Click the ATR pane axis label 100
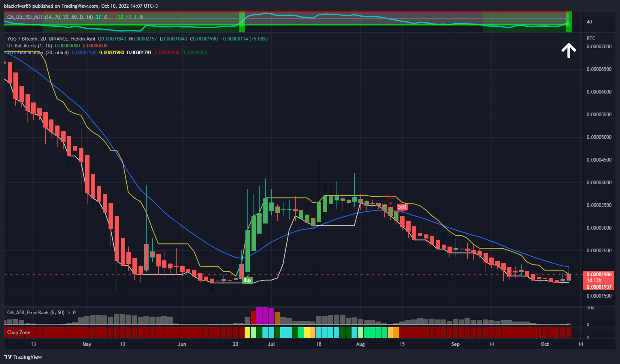Screen dimensions: 620x364 click(x=590, y=308)
